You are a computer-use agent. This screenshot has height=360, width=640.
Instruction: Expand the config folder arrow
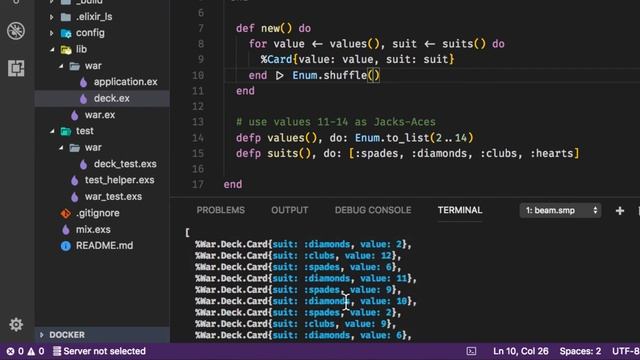pos(52,33)
